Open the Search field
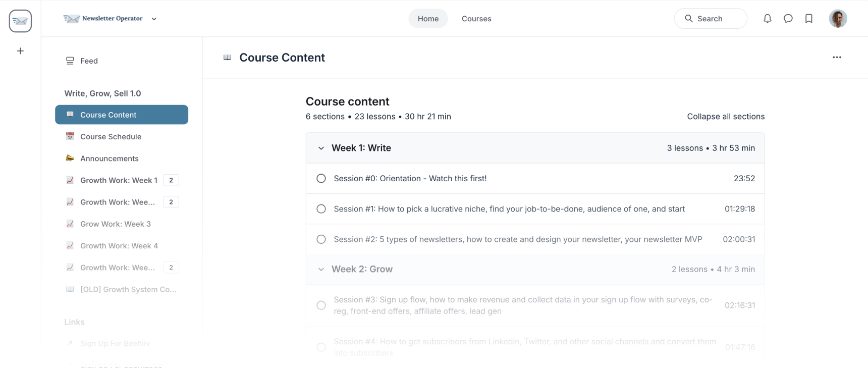The height and width of the screenshot is (368, 868). [x=710, y=18]
